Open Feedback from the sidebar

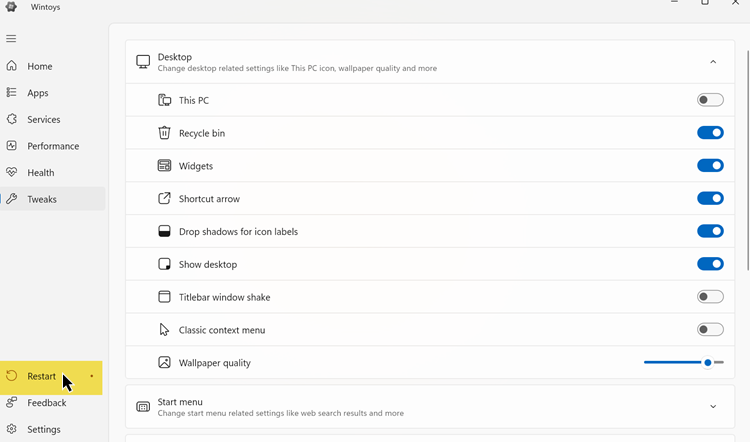[x=46, y=403]
